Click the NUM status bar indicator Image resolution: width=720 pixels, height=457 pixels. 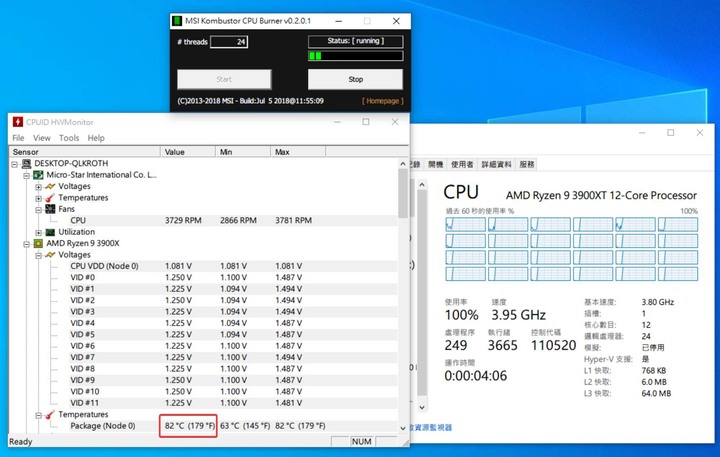click(x=361, y=441)
